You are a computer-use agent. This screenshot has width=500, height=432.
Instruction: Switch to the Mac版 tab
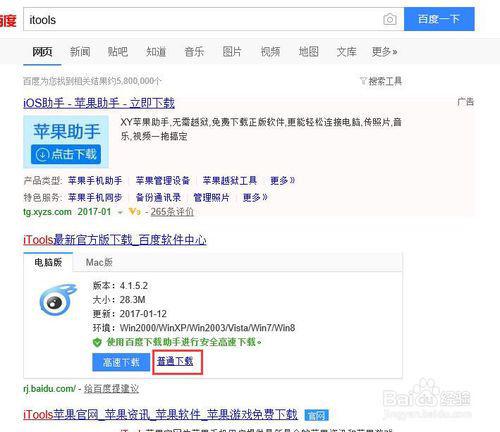pyautogui.click(x=99, y=262)
